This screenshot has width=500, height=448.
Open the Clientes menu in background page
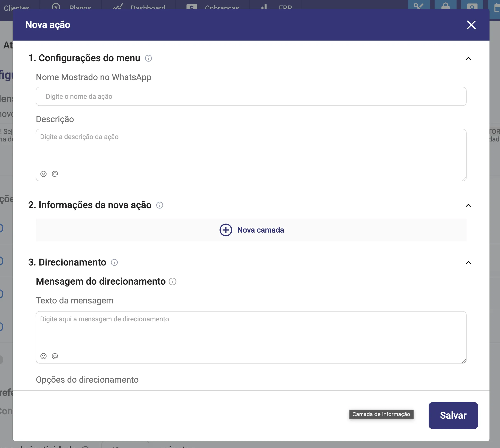pyautogui.click(x=17, y=7)
